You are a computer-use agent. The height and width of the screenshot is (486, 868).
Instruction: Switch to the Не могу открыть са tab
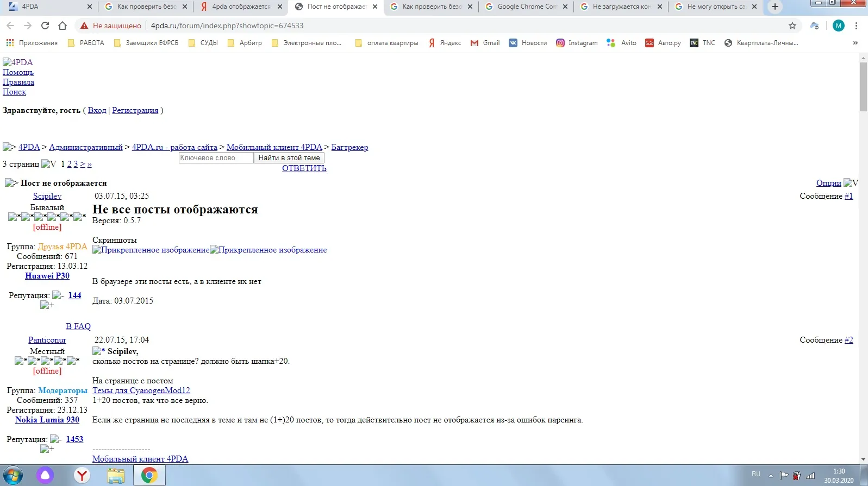pos(715,7)
